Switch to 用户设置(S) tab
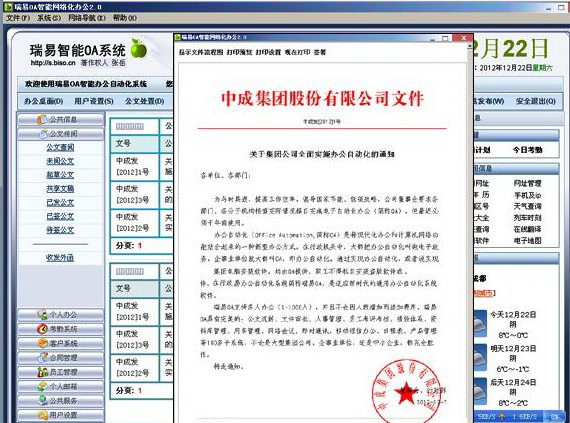This screenshot has height=423, width=570. tap(94, 101)
